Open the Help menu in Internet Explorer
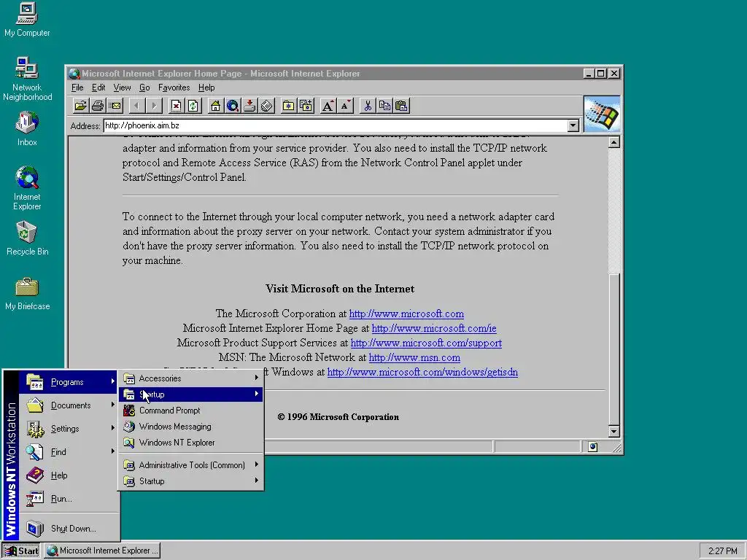The height and width of the screenshot is (560, 747). point(206,87)
